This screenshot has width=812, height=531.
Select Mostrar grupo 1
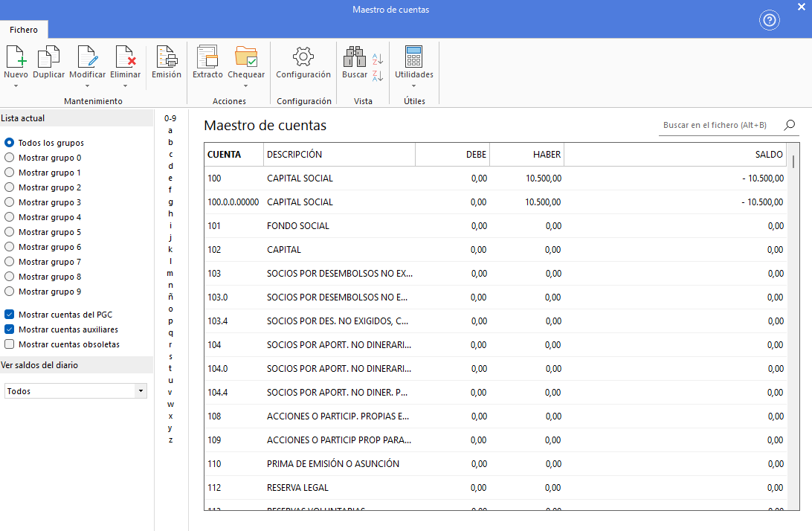point(10,173)
